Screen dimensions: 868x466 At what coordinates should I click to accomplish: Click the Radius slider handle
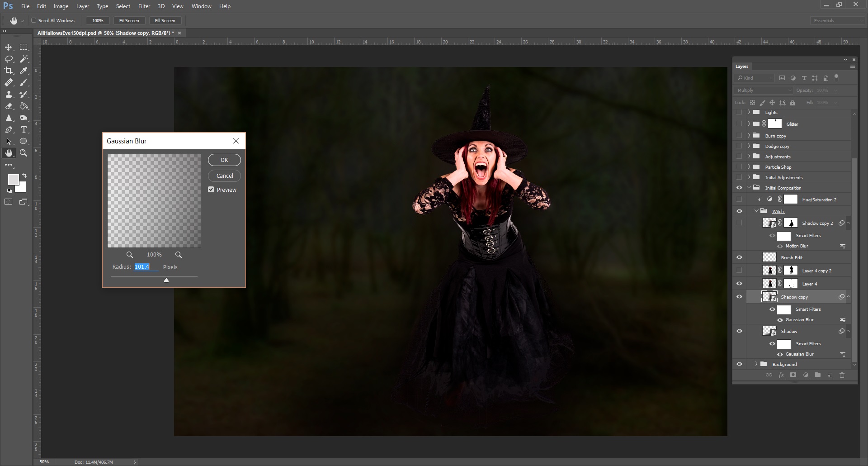(x=166, y=281)
